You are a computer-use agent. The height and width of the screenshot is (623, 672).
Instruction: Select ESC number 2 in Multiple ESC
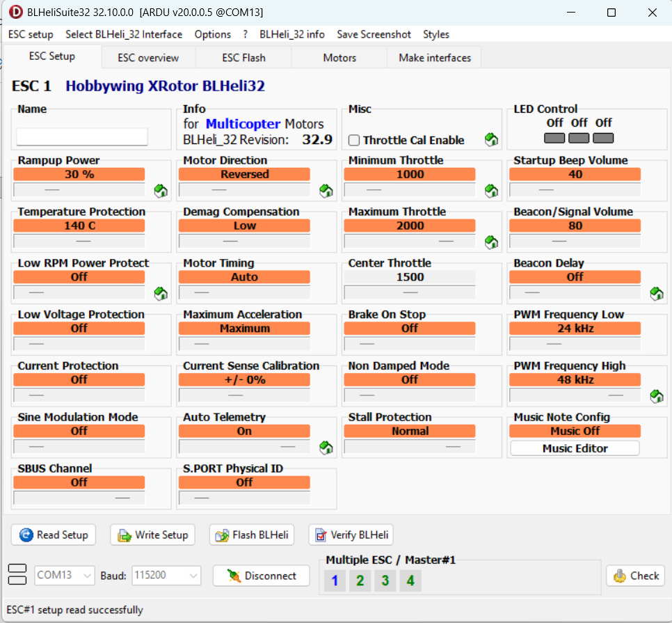(x=360, y=581)
